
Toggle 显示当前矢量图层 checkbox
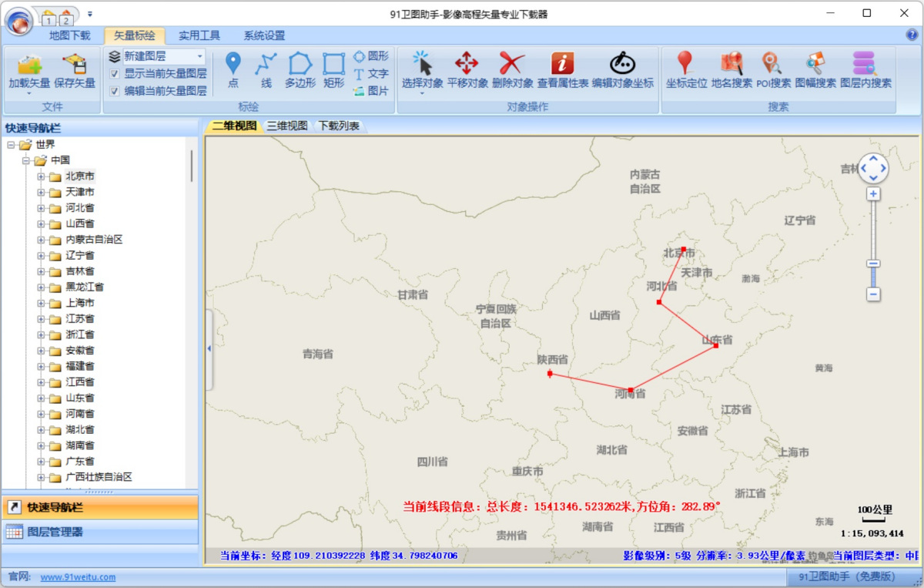tap(115, 74)
